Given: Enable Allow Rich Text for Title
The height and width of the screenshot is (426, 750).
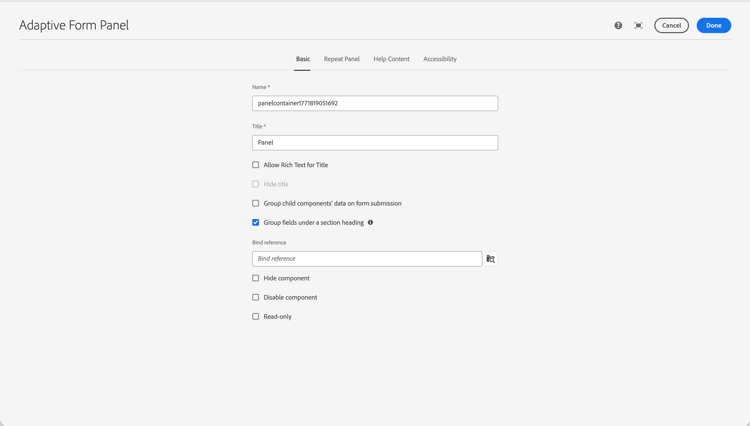Looking at the screenshot, I should 255,165.
